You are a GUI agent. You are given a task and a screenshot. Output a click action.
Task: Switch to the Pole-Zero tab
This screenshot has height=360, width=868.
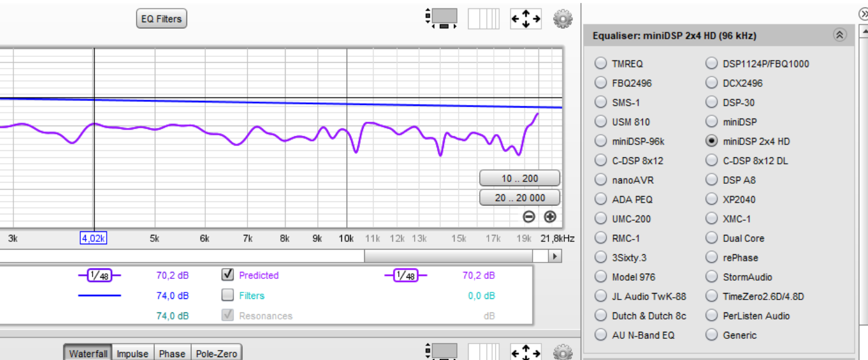pos(216,353)
